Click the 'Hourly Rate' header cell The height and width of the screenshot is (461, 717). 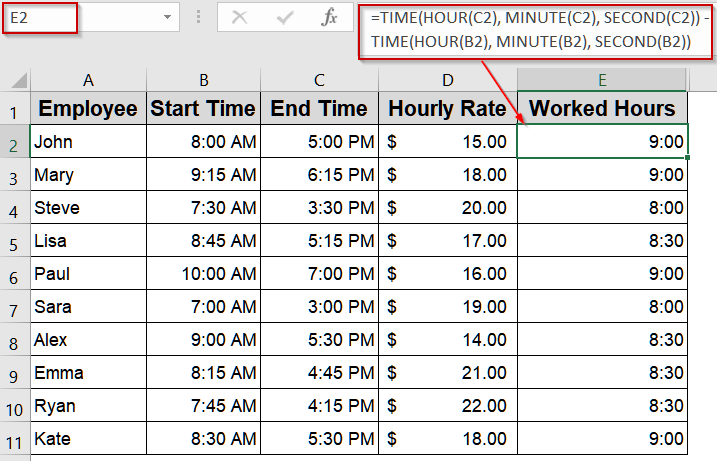click(x=448, y=108)
